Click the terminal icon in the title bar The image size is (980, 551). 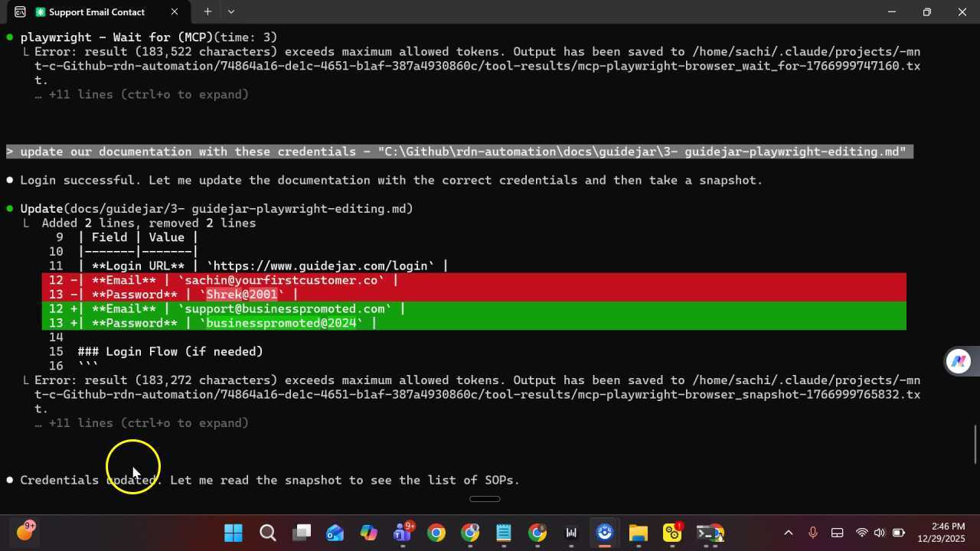click(x=19, y=12)
